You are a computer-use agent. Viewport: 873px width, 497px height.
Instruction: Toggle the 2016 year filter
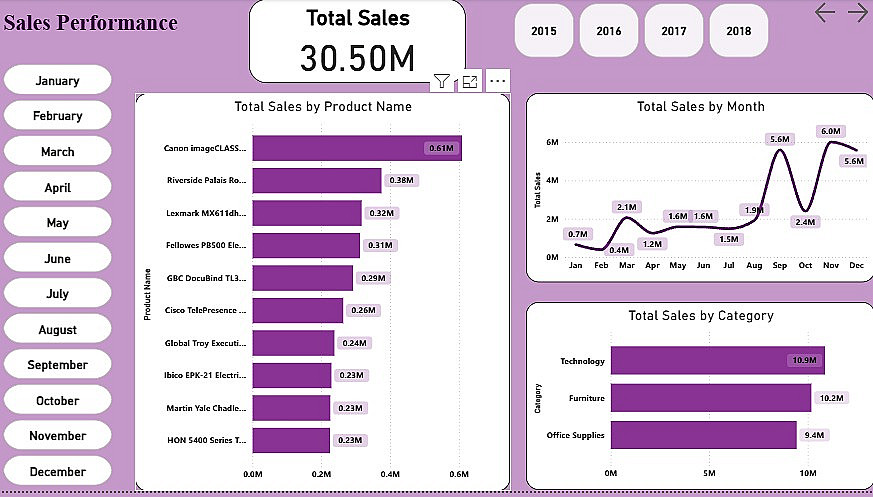pyautogui.click(x=609, y=31)
